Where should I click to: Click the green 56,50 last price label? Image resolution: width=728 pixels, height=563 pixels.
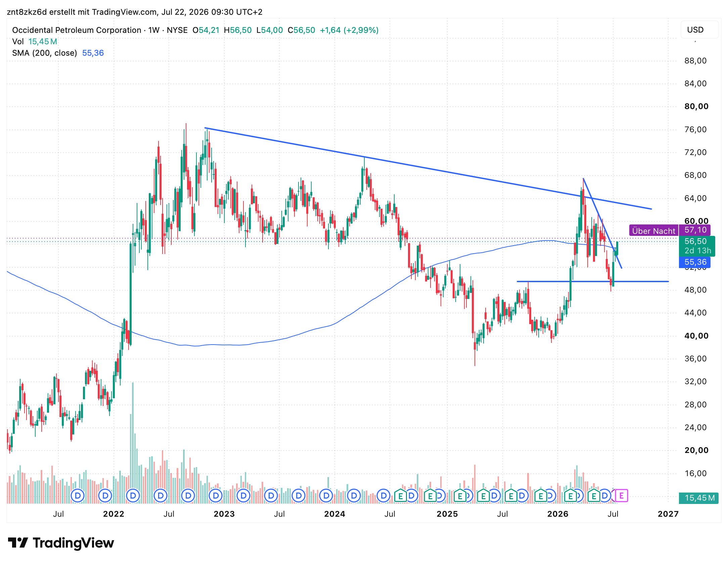click(697, 246)
